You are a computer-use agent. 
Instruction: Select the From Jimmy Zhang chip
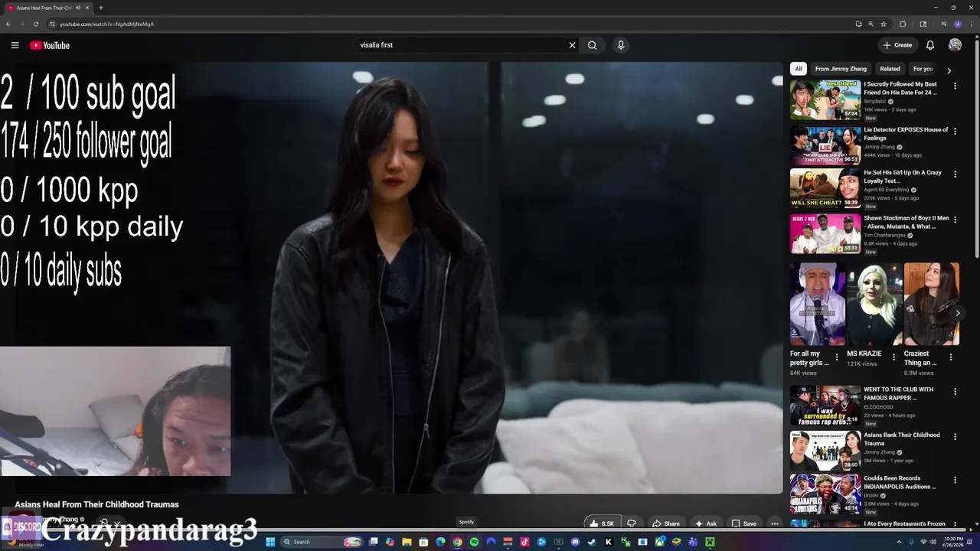coord(841,69)
